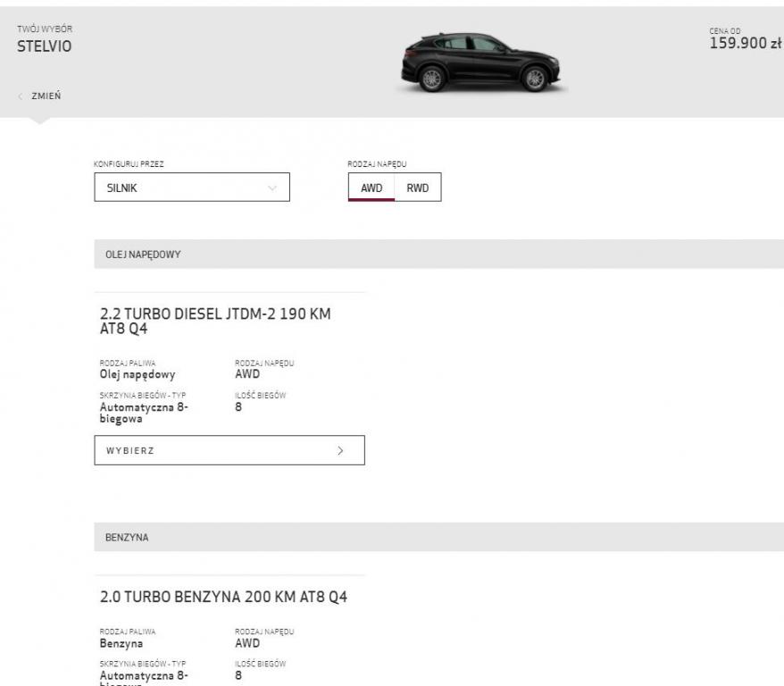
Task: Click the KONFIGURUJ PRZEZ label
Action: [x=129, y=164]
